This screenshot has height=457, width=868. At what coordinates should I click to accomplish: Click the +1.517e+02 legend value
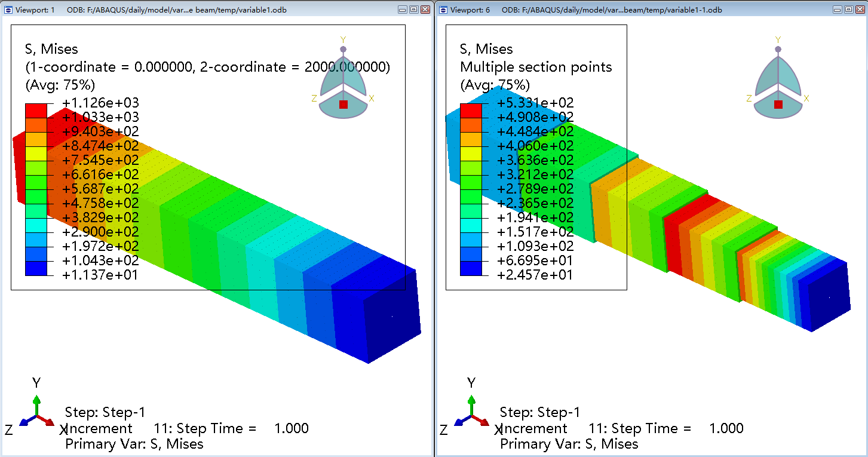(535, 232)
